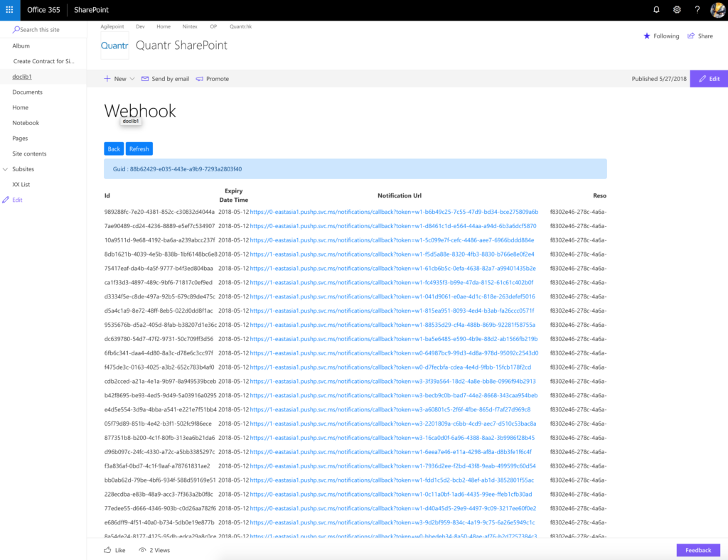Open doclib1 in the left navigation

point(22,77)
